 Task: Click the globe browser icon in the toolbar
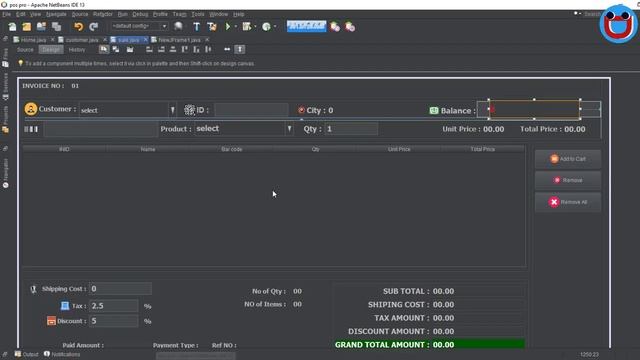178,27
